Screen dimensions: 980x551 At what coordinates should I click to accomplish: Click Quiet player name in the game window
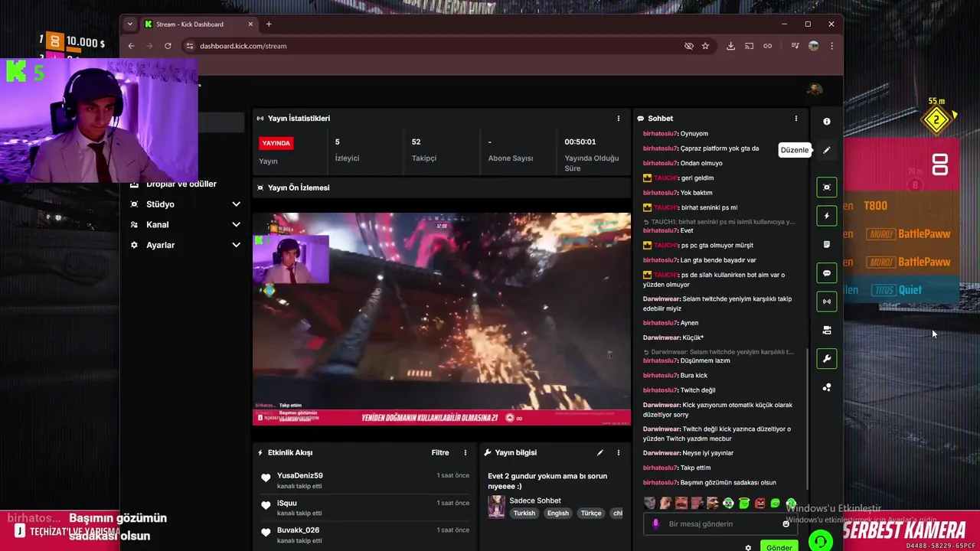[x=910, y=290]
